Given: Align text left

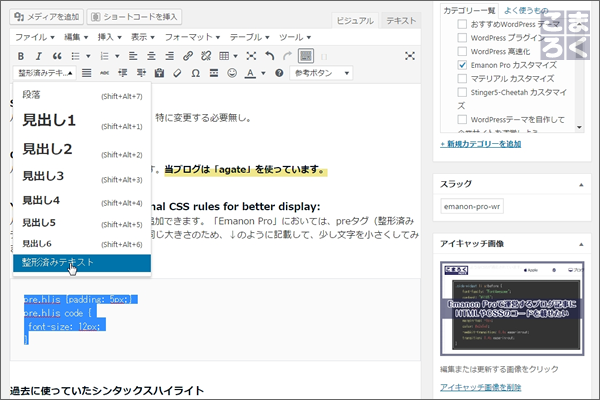Looking at the screenshot, I should [133, 56].
